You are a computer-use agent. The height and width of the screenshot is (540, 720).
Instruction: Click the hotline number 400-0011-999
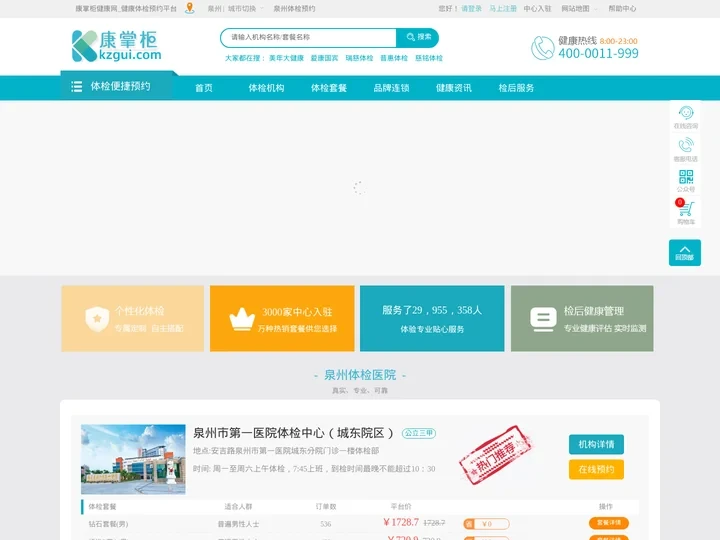click(598, 53)
